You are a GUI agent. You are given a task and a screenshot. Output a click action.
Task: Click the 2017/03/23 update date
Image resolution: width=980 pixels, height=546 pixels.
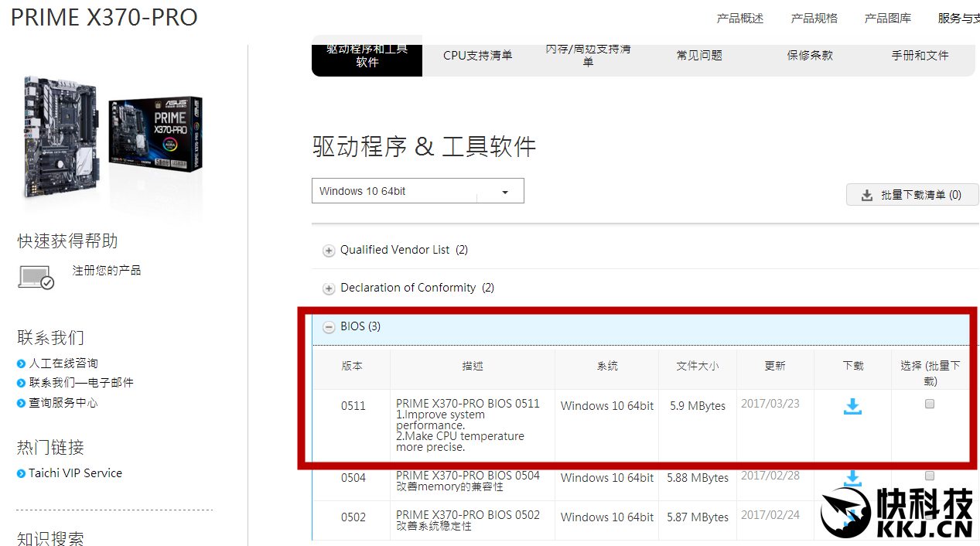click(x=770, y=403)
